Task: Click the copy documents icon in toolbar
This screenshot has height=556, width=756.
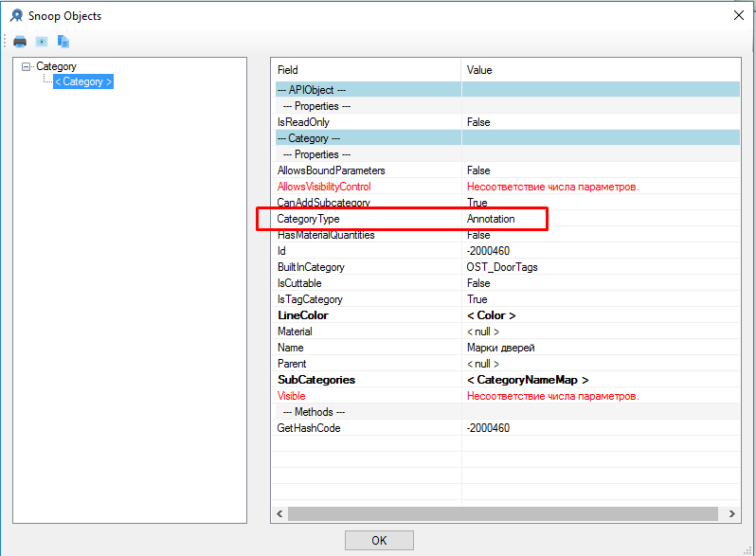Action: (63, 42)
